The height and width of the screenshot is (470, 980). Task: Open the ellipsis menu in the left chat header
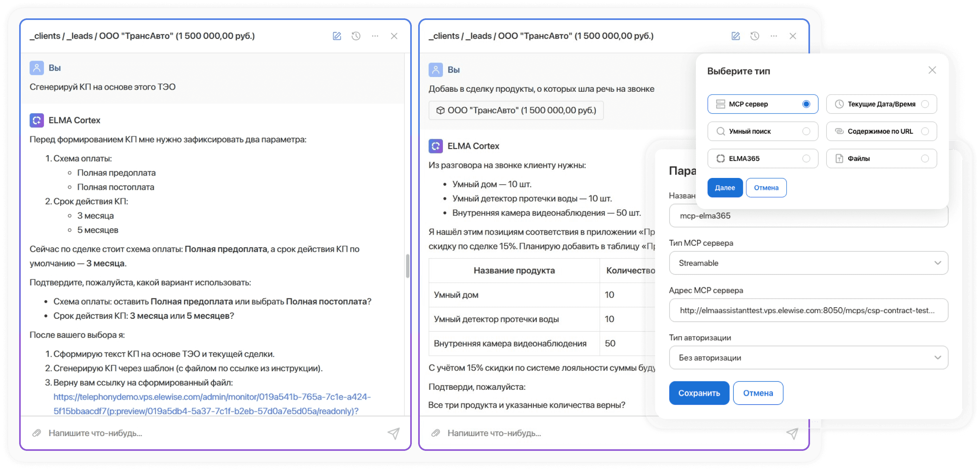pos(375,36)
